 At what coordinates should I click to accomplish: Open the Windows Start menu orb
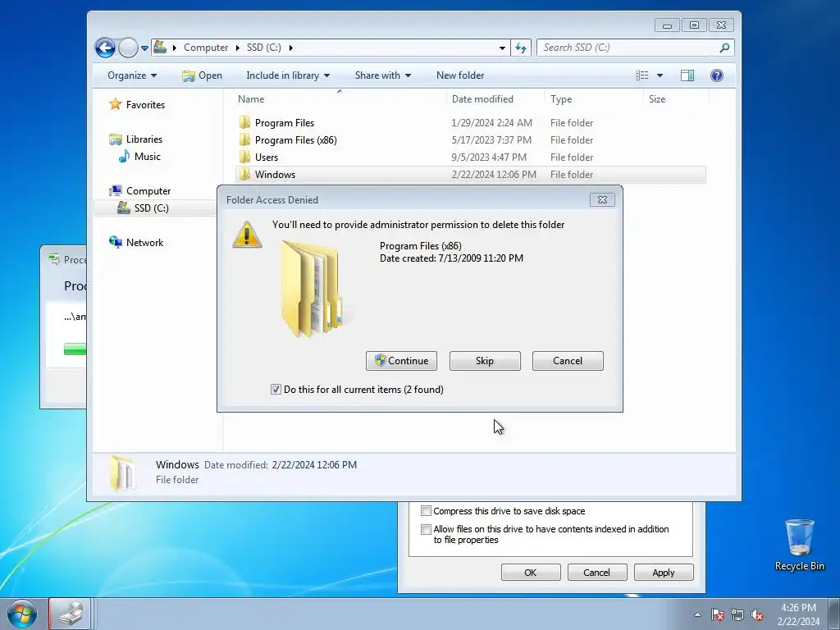(22, 614)
